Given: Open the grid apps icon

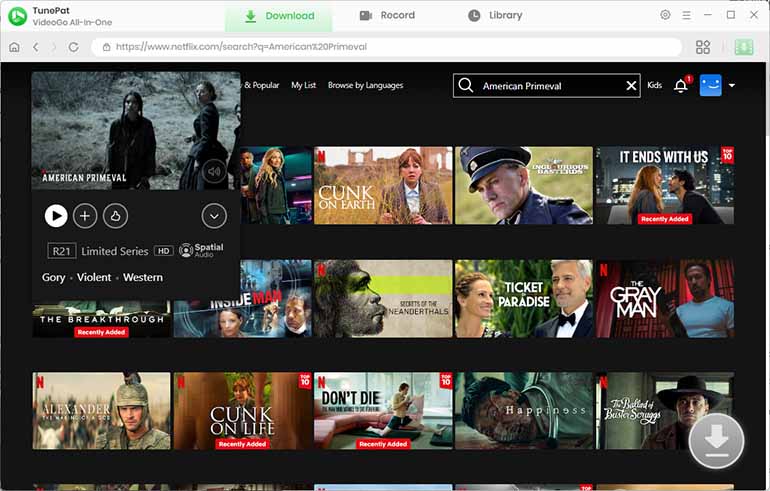Looking at the screenshot, I should (703, 47).
